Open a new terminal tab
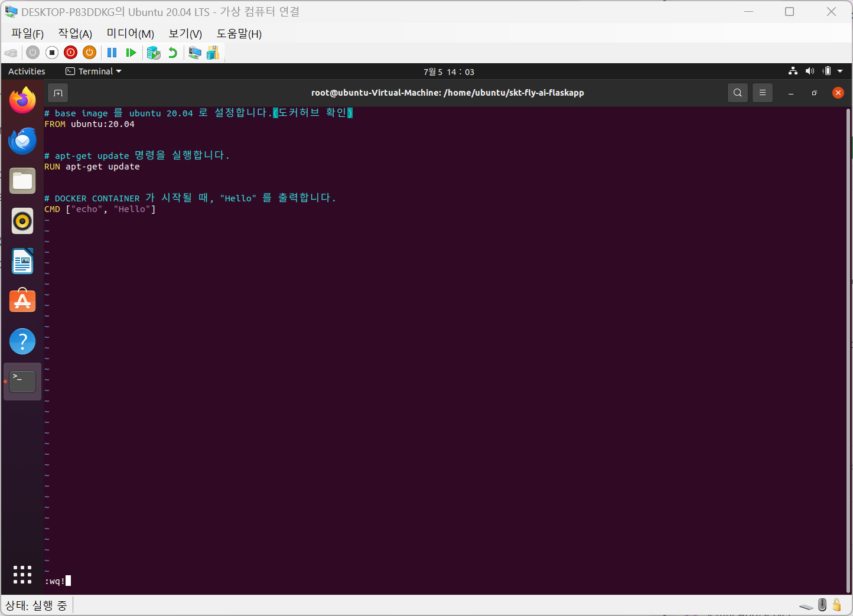 coord(58,93)
